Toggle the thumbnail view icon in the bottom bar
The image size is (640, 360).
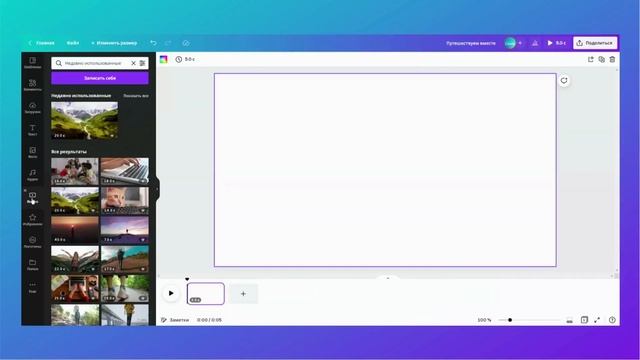tap(569, 320)
